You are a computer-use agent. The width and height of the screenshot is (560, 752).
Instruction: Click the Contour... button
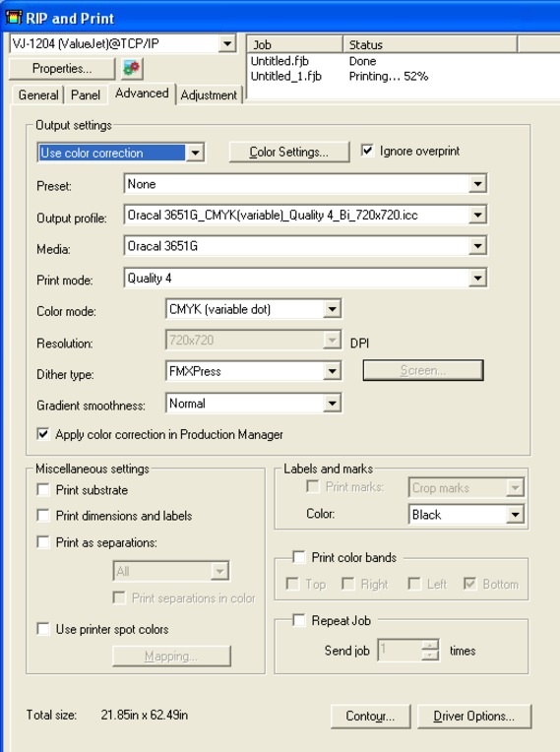pyautogui.click(x=370, y=716)
